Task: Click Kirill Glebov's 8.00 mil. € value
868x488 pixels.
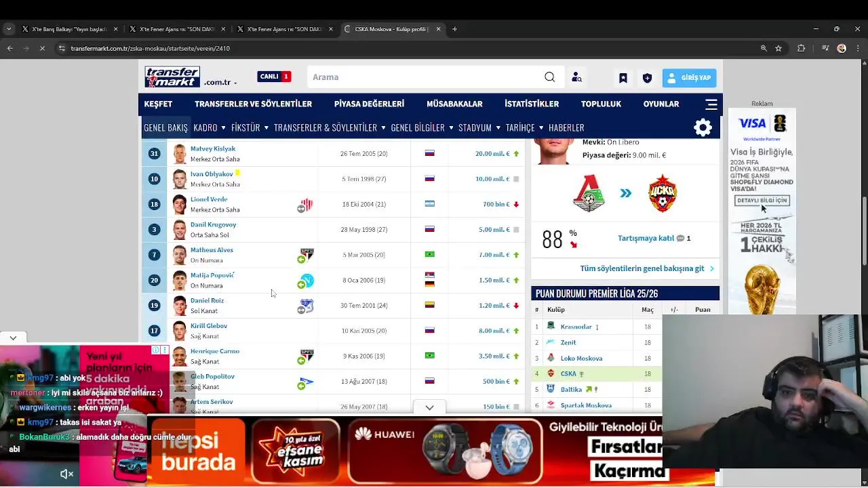Action: (494, 331)
